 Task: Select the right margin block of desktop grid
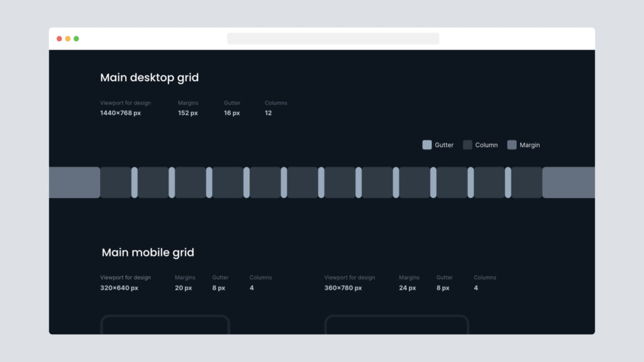568,182
